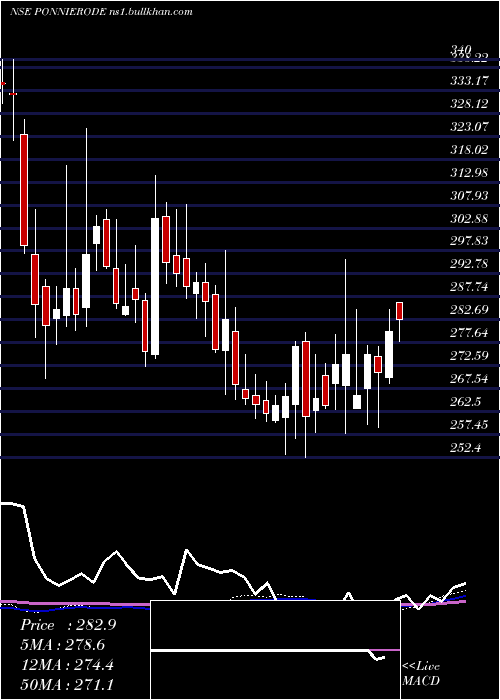
Task: Click the 257.45 price axis label
Action: (469, 425)
